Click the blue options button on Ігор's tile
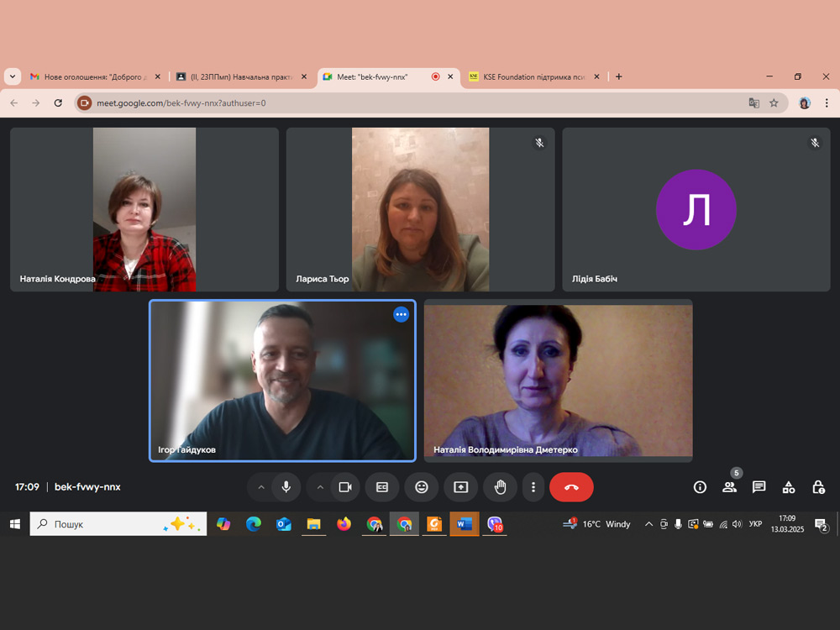 coord(401,315)
